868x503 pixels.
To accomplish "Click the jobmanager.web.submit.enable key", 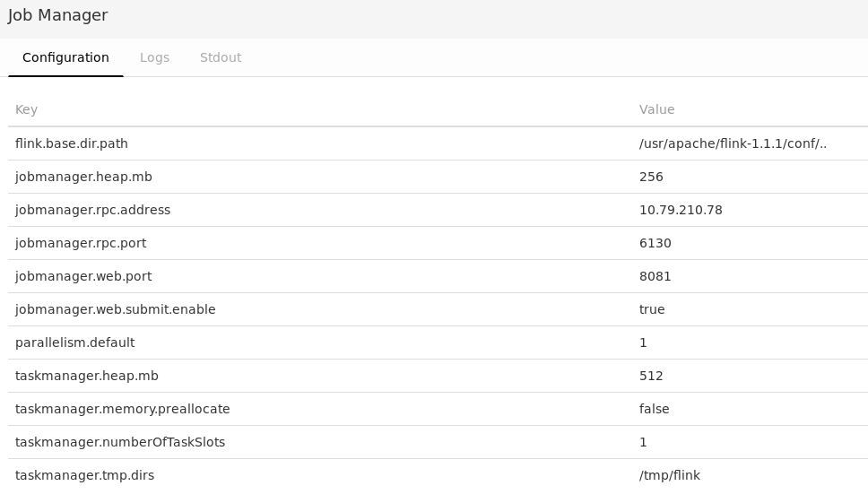I will click(x=115, y=309).
